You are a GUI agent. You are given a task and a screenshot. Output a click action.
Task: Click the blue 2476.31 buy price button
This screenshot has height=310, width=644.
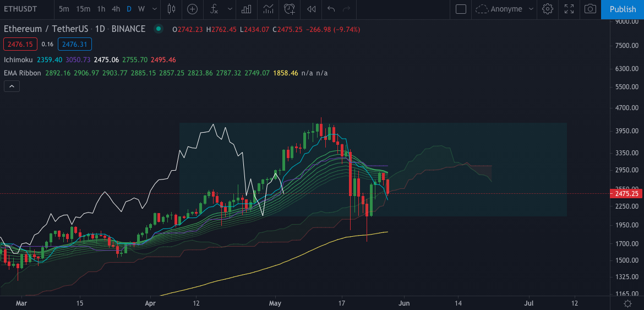75,44
